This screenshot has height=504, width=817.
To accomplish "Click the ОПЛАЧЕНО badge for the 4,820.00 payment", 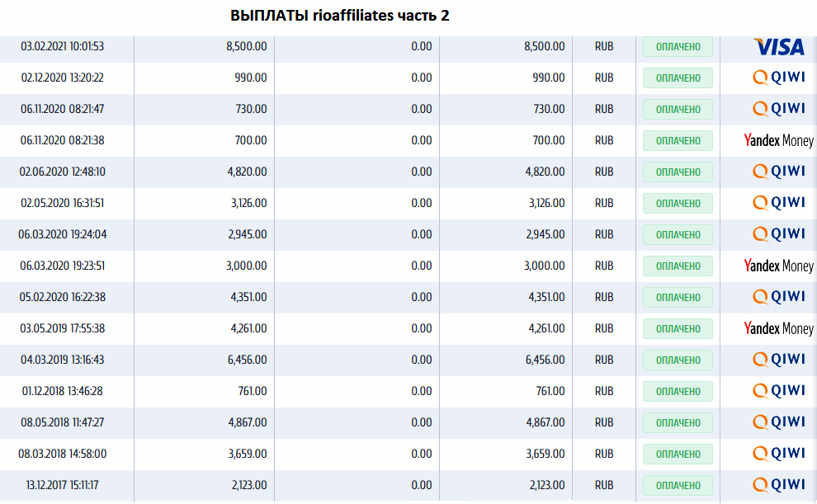I will (x=678, y=172).
